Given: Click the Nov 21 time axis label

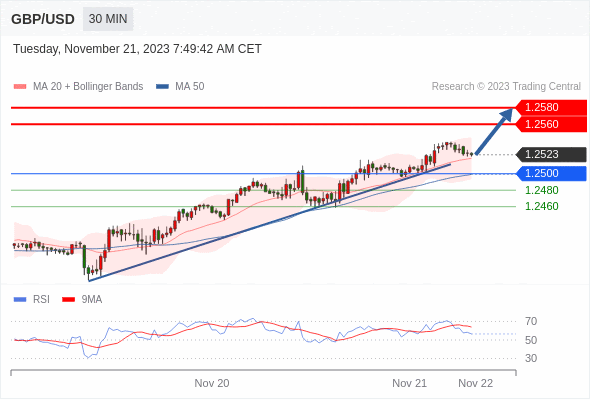Looking at the screenshot, I should pos(409,383).
